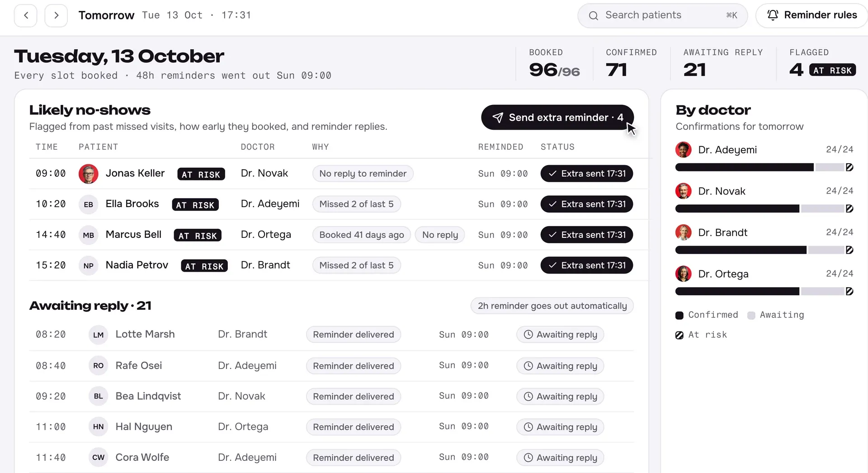
Task: Click the Search patients field
Action: (663, 16)
